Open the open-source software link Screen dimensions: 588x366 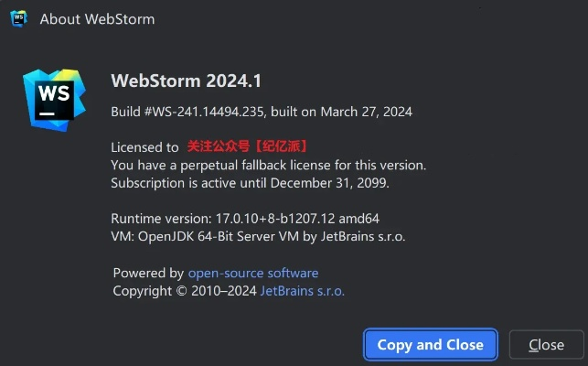coord(253,273)
